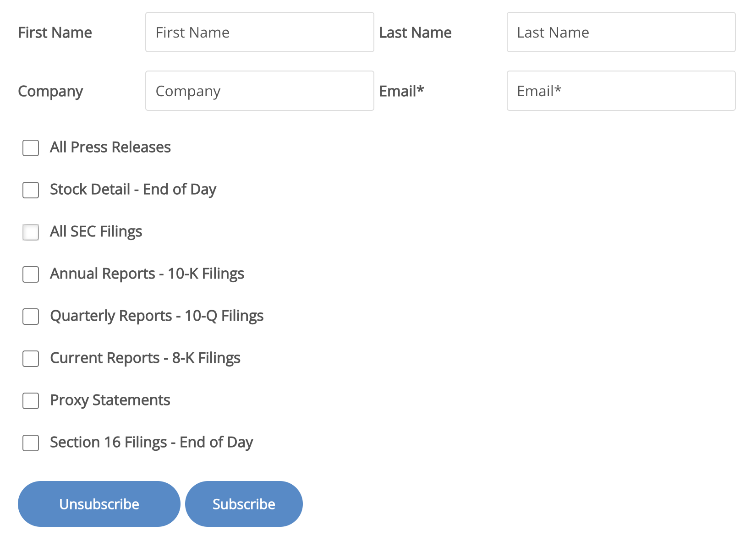
Task: Click the All Press Releases label text
Action: [x=110, y=147]
